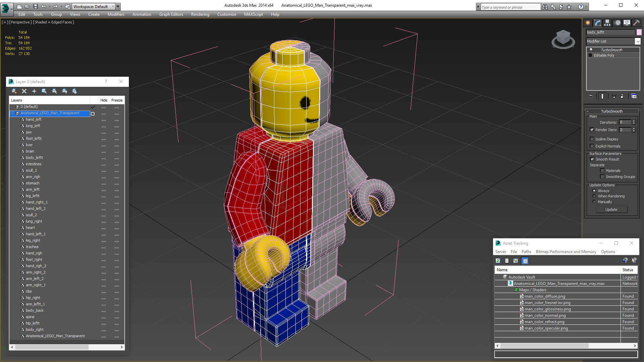Enable Explicit Normals checkbox

[x=592, y=146]
